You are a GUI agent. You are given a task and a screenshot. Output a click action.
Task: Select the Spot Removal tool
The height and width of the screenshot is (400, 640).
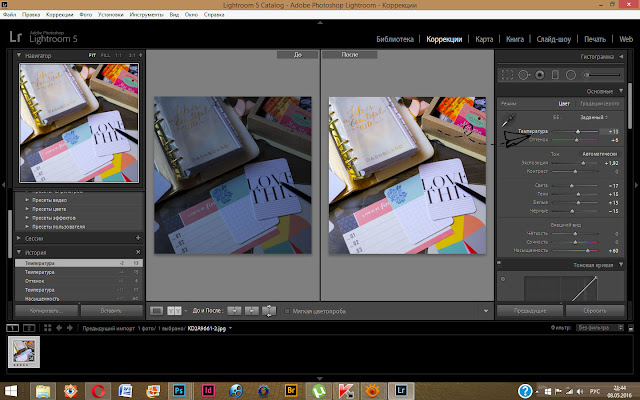pos(524,75)
